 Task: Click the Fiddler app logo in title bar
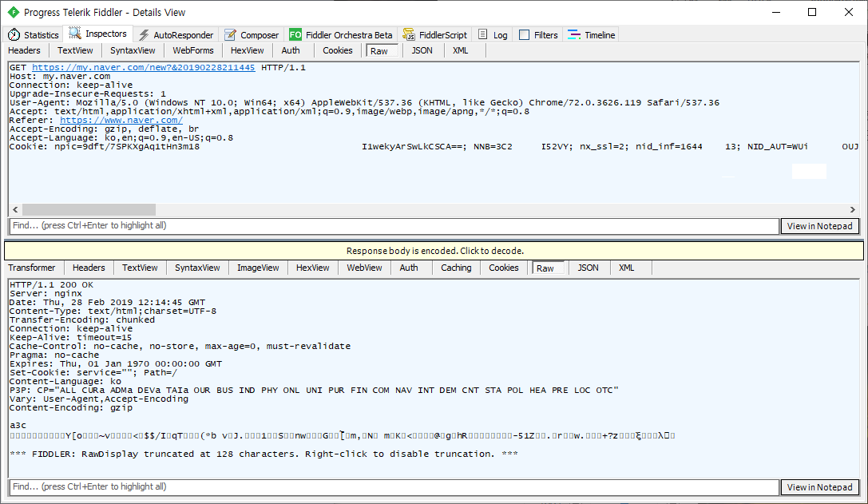[14, 12]
